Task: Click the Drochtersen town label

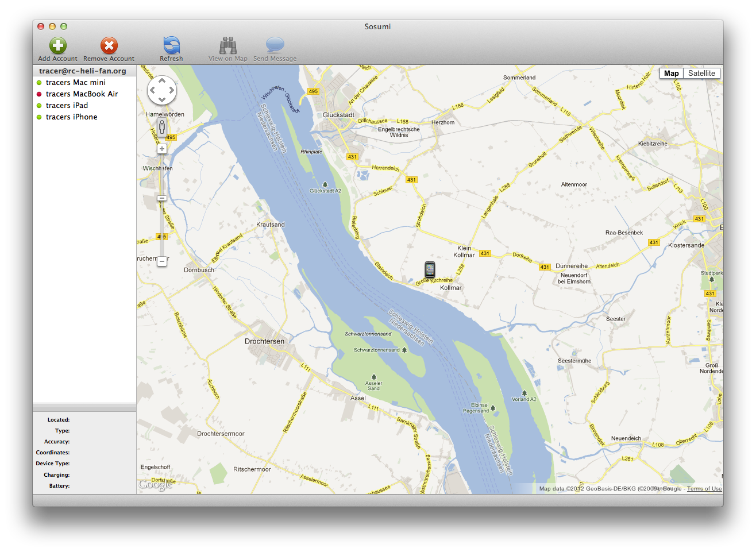Action: [x=264, y=341]
